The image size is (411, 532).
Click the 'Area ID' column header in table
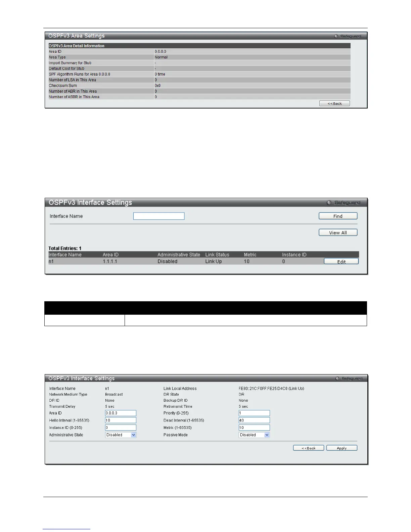click(110, 255)
